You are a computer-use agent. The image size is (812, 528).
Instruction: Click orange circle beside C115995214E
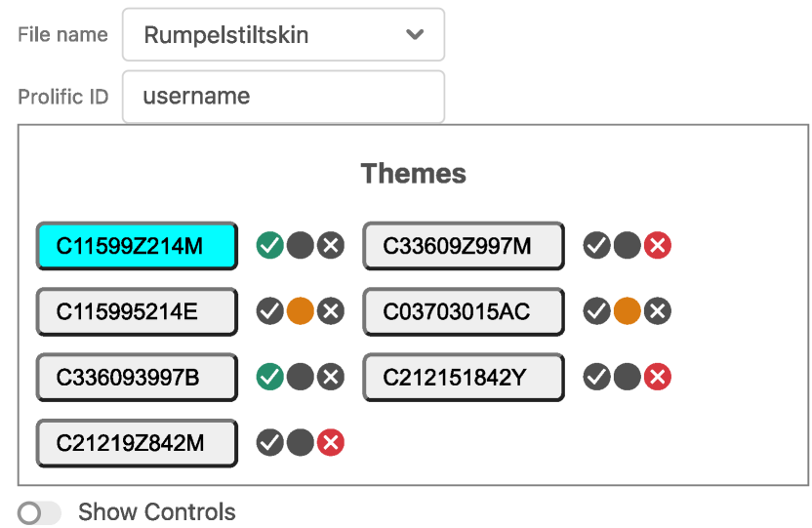coord(301,311)
